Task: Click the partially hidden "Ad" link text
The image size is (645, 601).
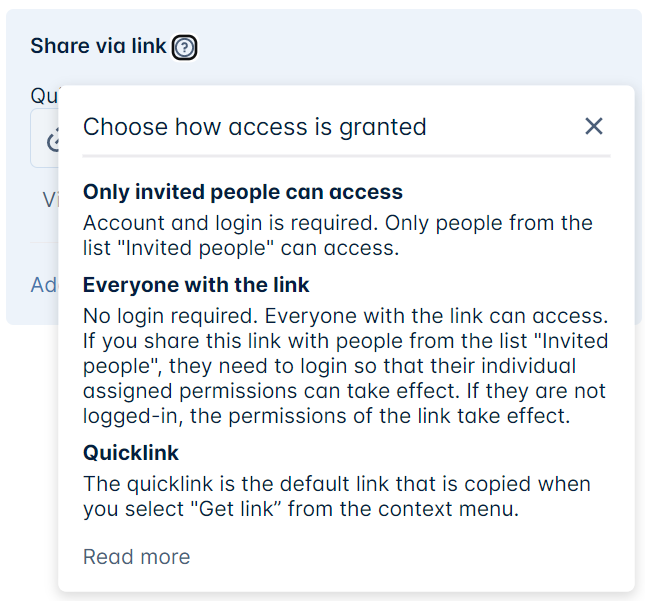Action: [44, 285]
